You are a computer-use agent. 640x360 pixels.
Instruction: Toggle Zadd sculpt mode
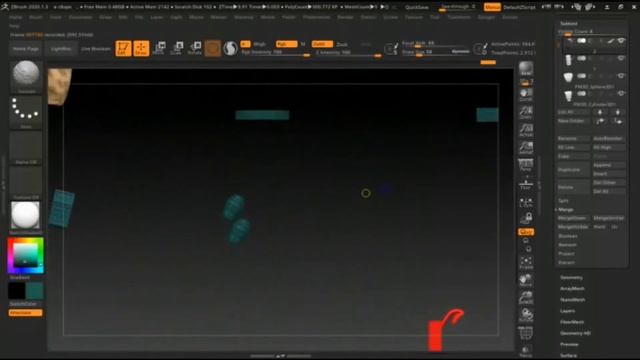point(322,44)
